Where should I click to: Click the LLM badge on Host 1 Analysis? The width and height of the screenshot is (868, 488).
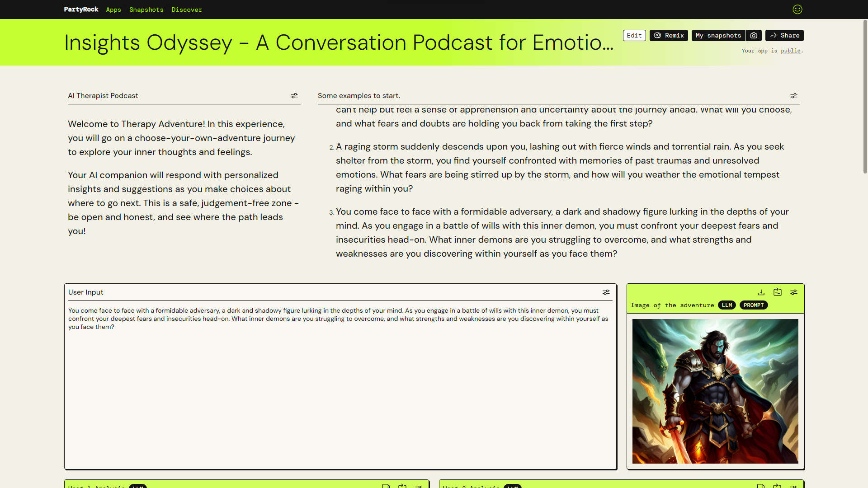pyautogui.click(x=138, y=487)
